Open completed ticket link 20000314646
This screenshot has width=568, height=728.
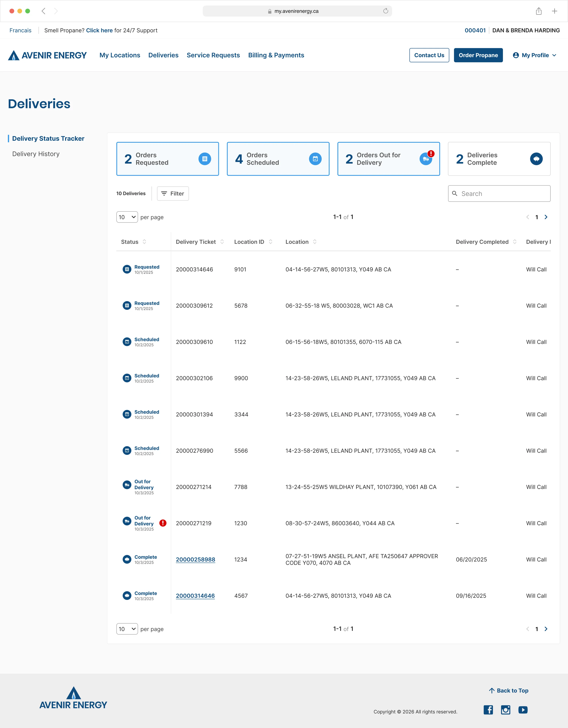pyautogui.click(x=195, y=596)
